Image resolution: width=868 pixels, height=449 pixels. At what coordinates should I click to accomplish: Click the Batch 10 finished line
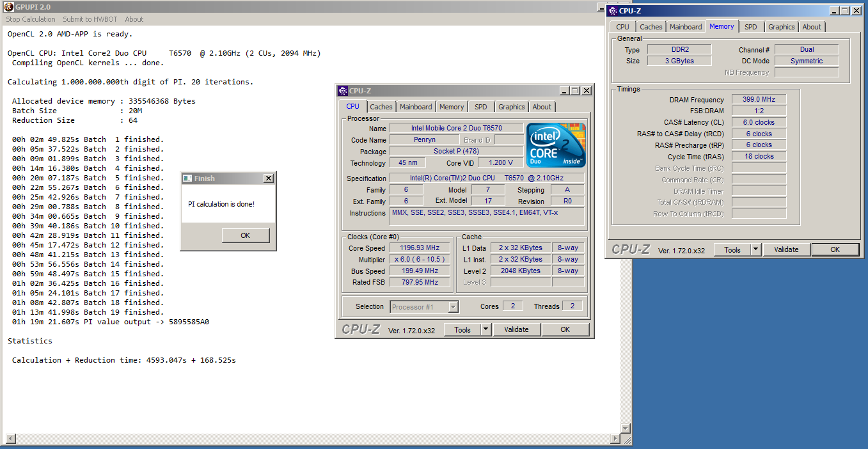coord(88,226)
